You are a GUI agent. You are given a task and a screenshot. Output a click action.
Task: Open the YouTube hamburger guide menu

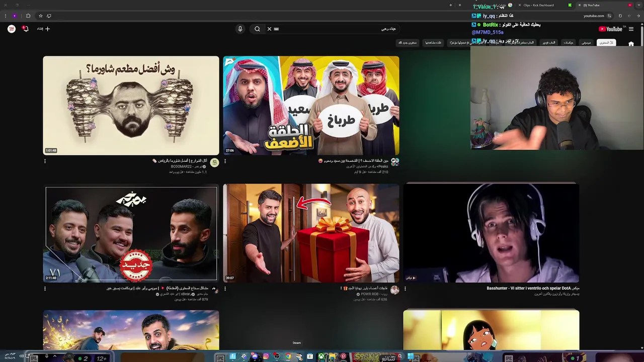631,29
